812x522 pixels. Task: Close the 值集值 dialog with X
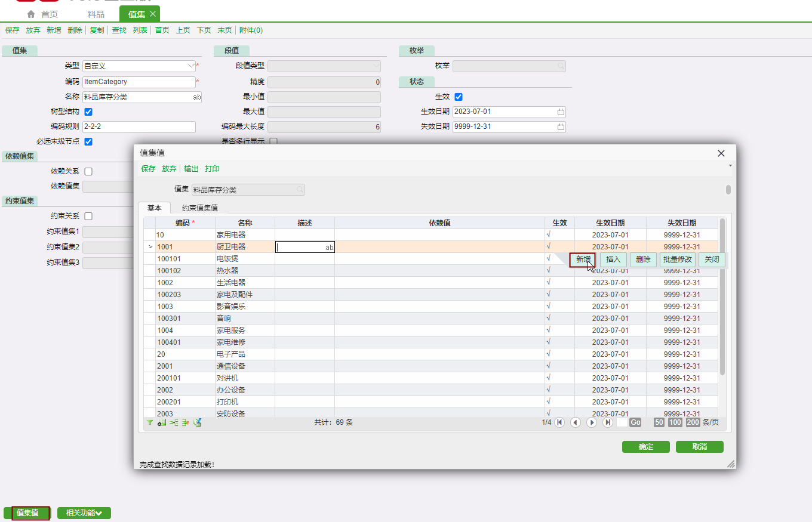click(721, 153)
